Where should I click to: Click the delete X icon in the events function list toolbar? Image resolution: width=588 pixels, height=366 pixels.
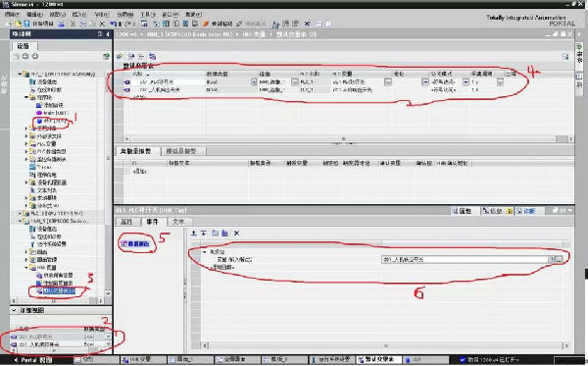(x=236, y=234)
